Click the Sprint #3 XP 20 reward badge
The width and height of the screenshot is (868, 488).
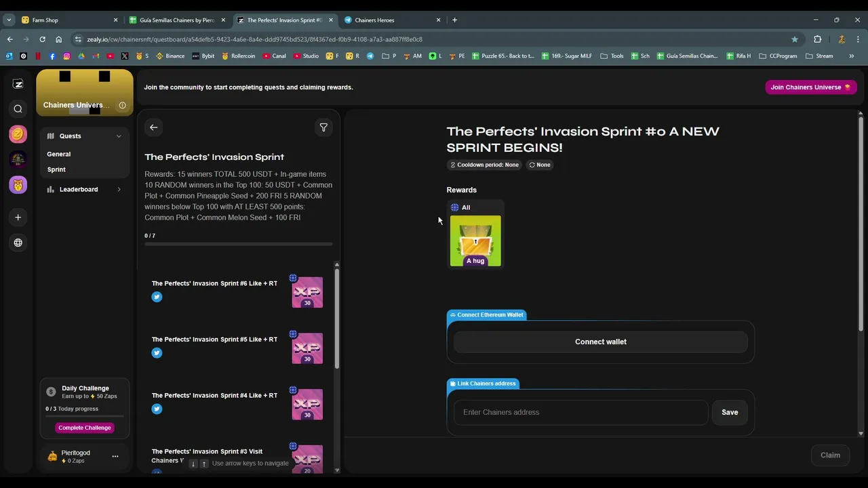tap(307, 460)
